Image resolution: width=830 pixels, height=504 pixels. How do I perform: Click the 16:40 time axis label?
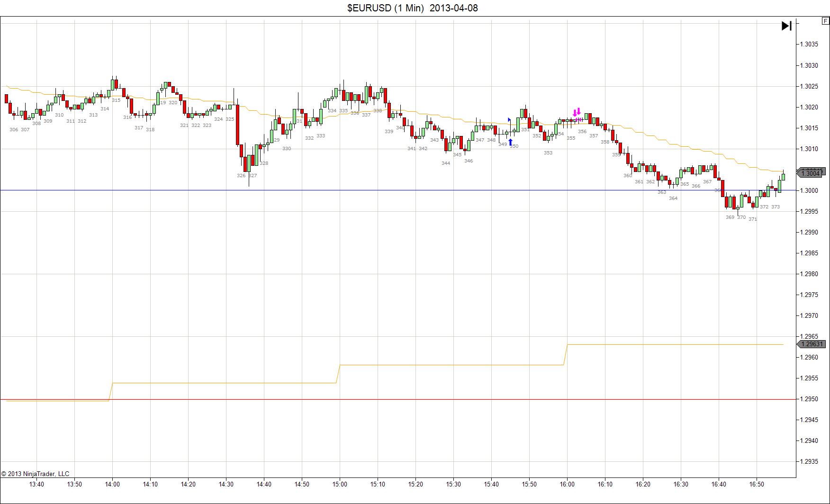tap(719, 484)
